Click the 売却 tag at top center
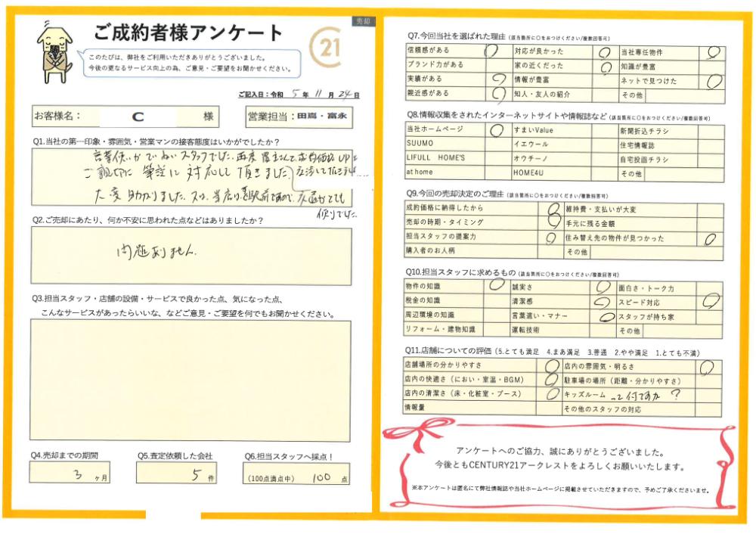 point(362,23)
